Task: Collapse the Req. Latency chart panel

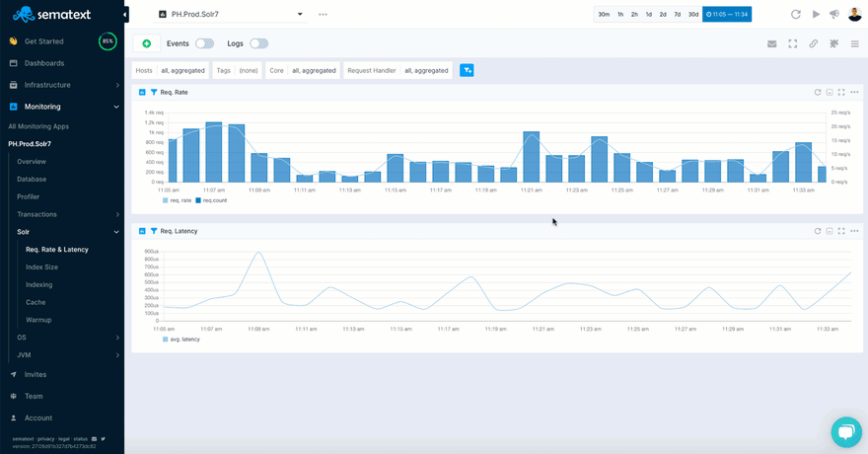Action: click(830, 231)
